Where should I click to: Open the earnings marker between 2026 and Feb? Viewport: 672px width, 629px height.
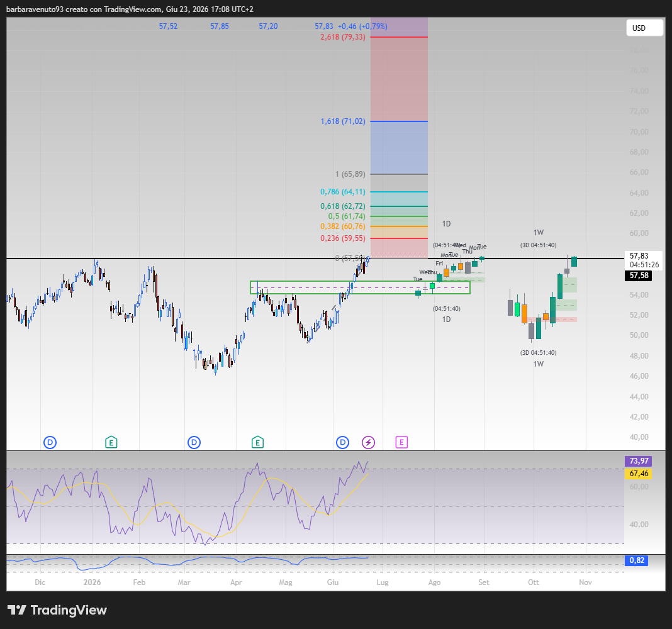click(x=111, y=442)
